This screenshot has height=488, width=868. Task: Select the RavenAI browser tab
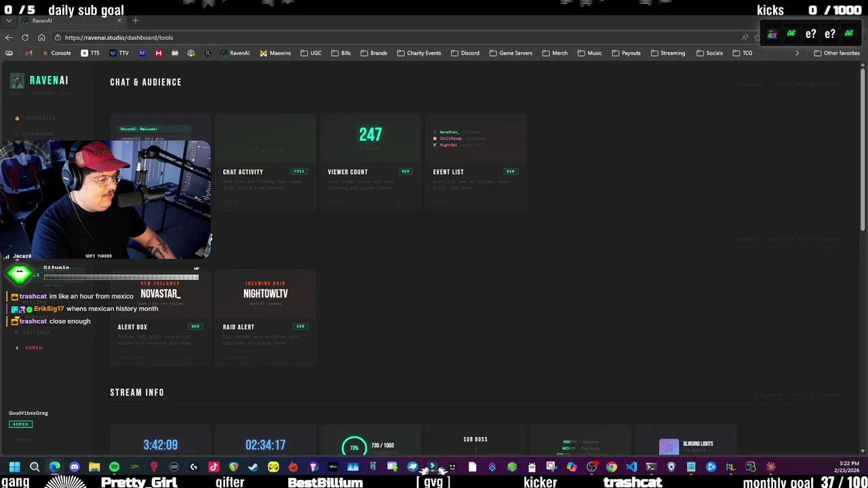[x=71, y=20]
